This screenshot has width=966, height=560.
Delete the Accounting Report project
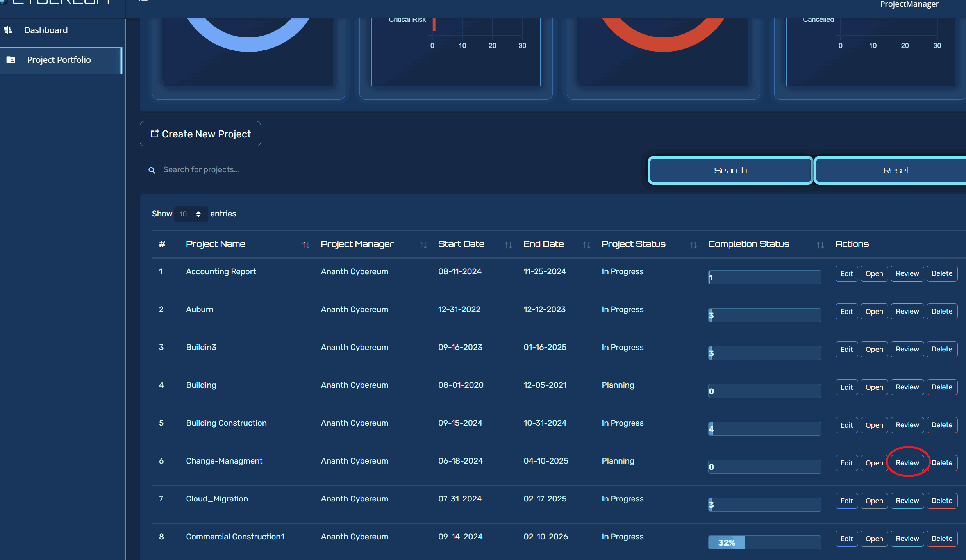[942, 273]
